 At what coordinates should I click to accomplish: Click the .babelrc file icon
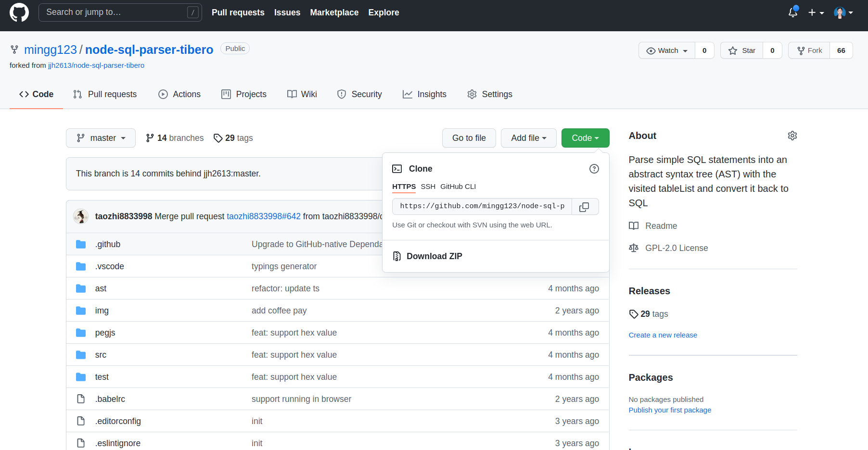point(81,399)
